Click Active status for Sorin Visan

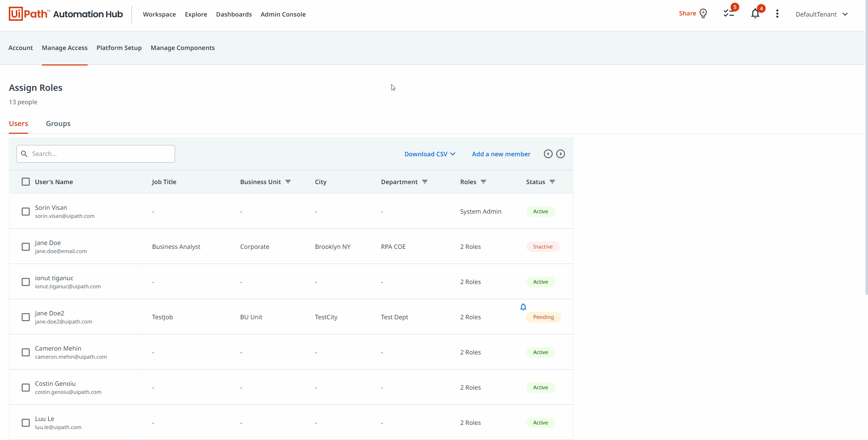pyautogui.click(x=541, y=212)
